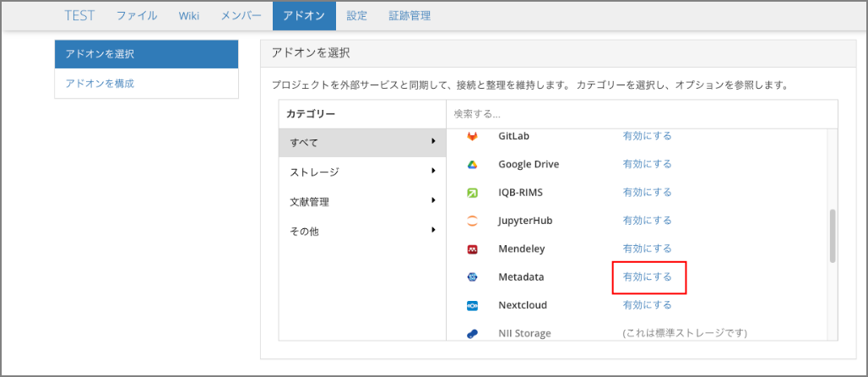Click the Metadata addon icon
Image resolution: width=868 pixels, height=377 pixels.
pyautogui.click(x=473, y=277)
